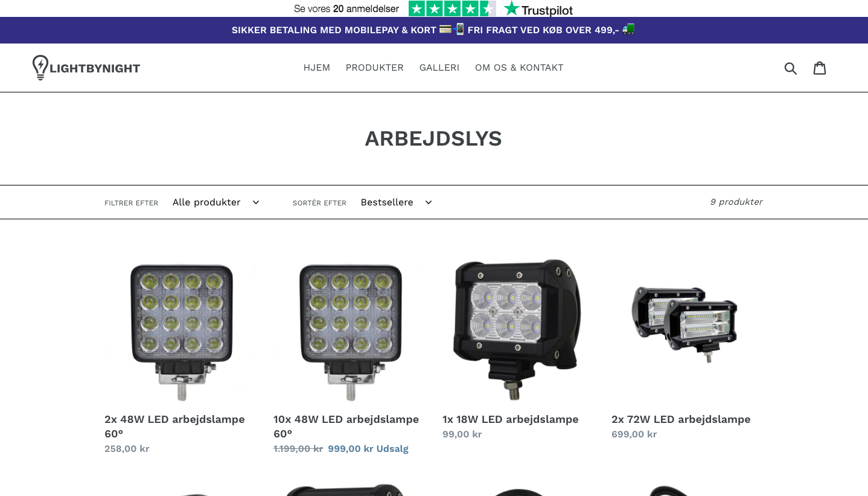Viewport: 868px width, 496px height.
Task: Click the LightByNight lightbulb logo
Action: pos(86,68)
